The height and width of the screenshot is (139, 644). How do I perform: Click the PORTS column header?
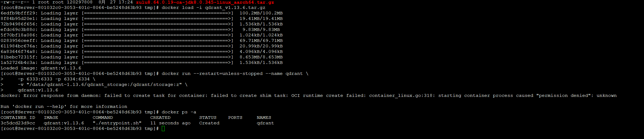235,118
